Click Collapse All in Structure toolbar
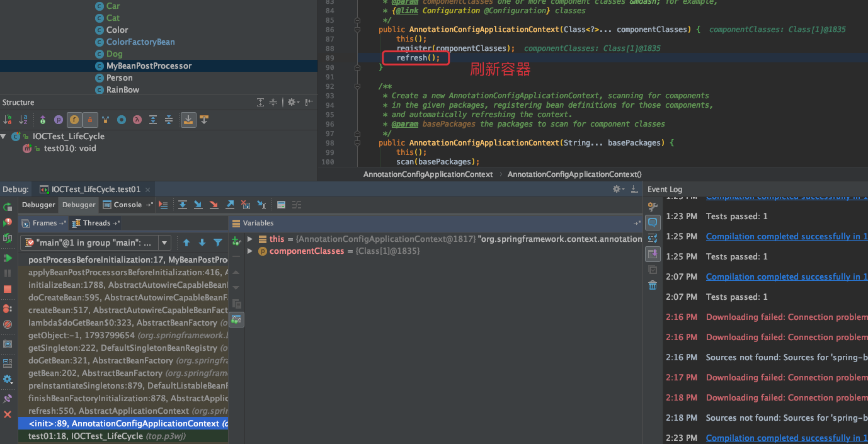 coord(169,120)
